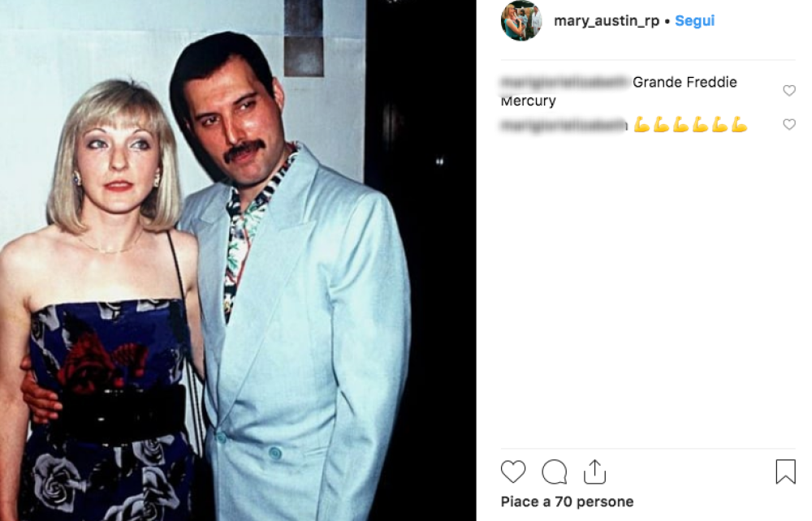Toggle like on the 'Grande Freddie Mercury' comment
Viewport: 812px width, 521px height.
pos(788,91)
